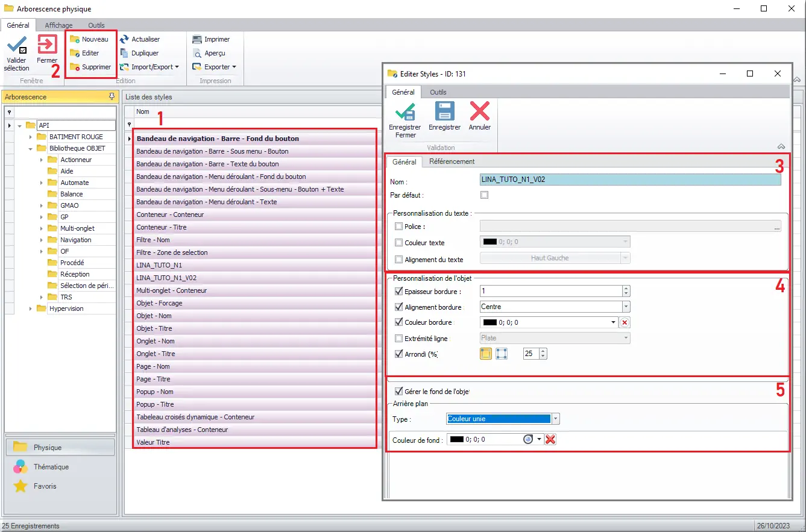Select the Popup - Titre style row
Screen dimensions: 806x532
(x=255, y=404)
